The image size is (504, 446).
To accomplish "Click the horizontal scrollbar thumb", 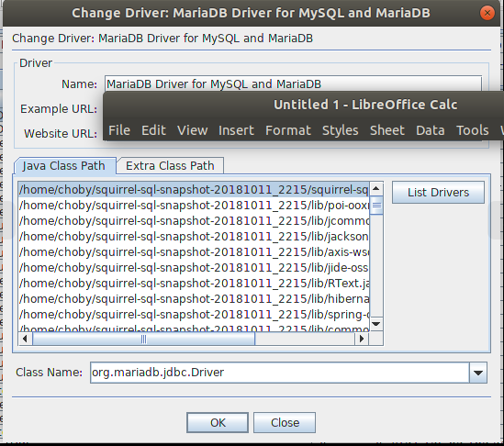I will [144, 339].
